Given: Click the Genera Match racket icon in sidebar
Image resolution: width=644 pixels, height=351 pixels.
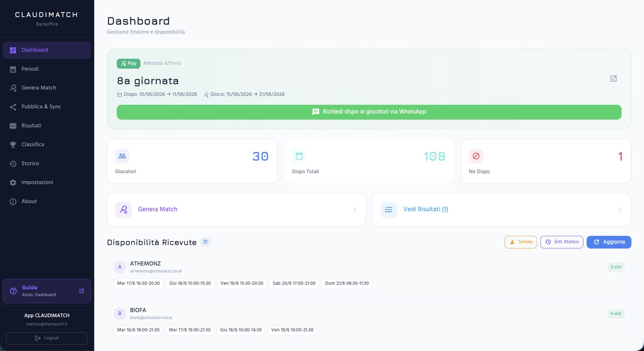Looking at the screenshot, I should click(13, 88).
